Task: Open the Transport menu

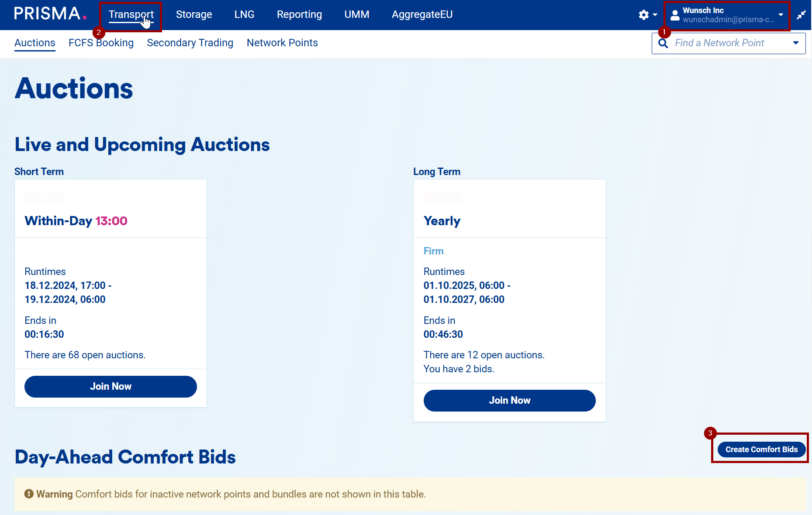Action: pos(131,14)
